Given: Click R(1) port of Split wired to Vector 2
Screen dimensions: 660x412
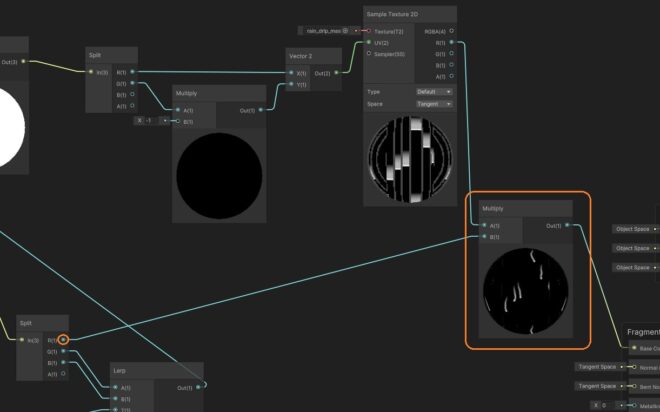Looking at the screenshot, I should point(132,72).
